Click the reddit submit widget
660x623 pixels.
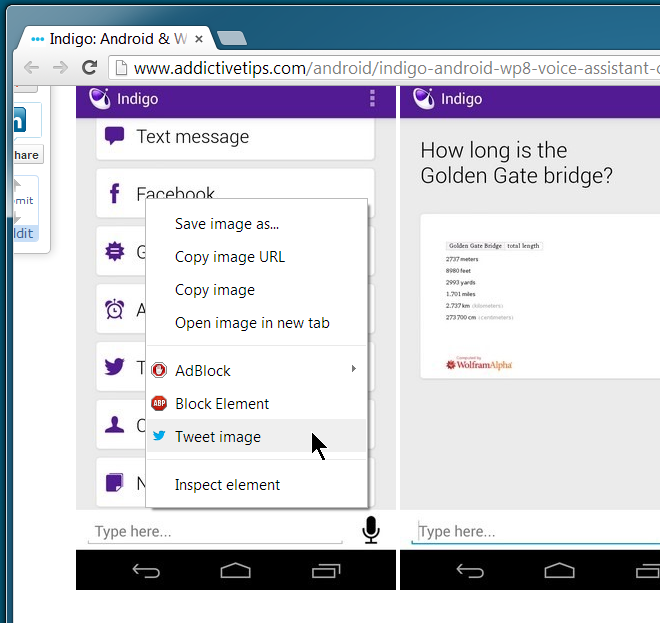(x=26, y=209)
